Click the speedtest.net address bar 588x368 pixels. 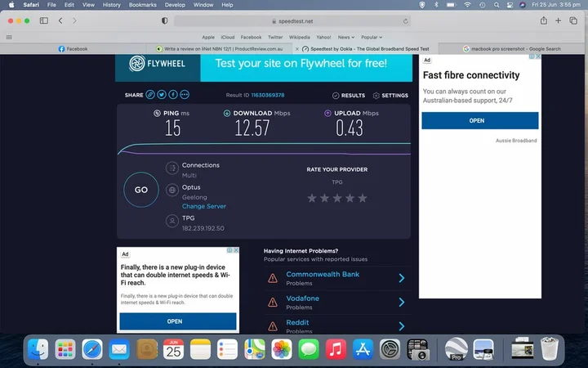tap(292, 21)
